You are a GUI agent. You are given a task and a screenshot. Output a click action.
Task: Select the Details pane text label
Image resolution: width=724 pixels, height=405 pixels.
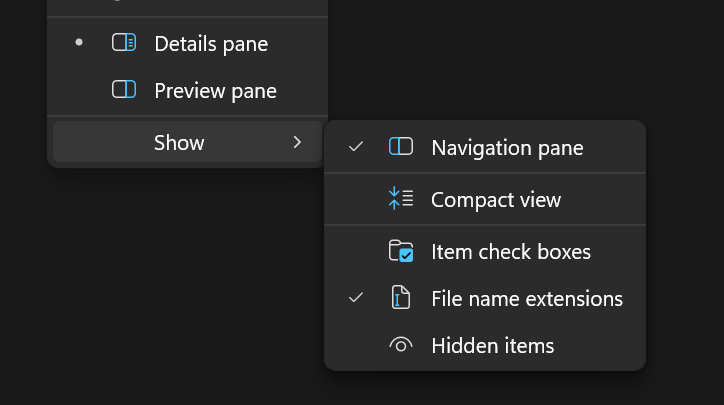click(x=211, y=43)
